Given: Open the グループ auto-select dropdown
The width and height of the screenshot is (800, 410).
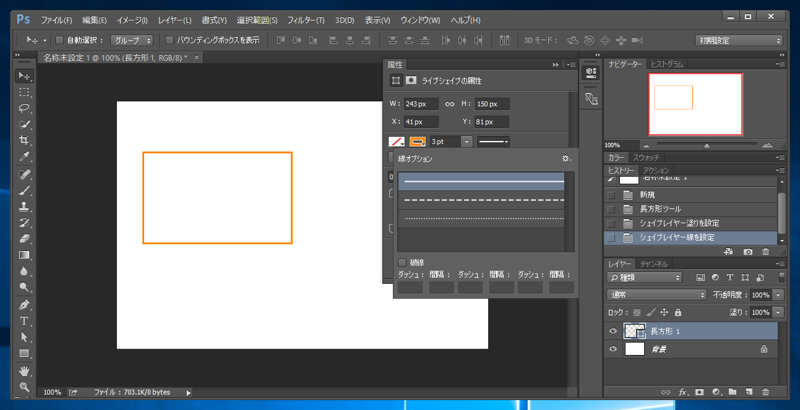Looking at the screenshot, I should [x=132, y=40].
